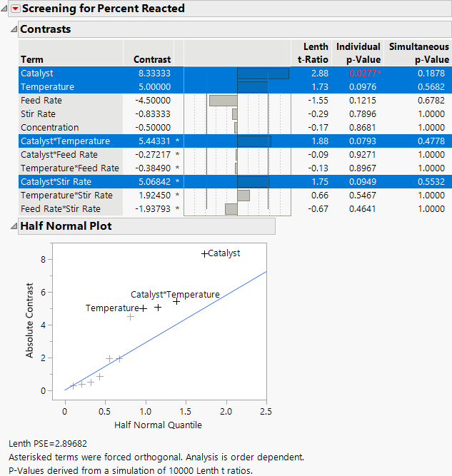Image resolution: width=452 pixels, height=476 pixels.
Task: Click the Catalyst*Temperature plot point marker
Action: pyautogui.click(x=176, y=301)
